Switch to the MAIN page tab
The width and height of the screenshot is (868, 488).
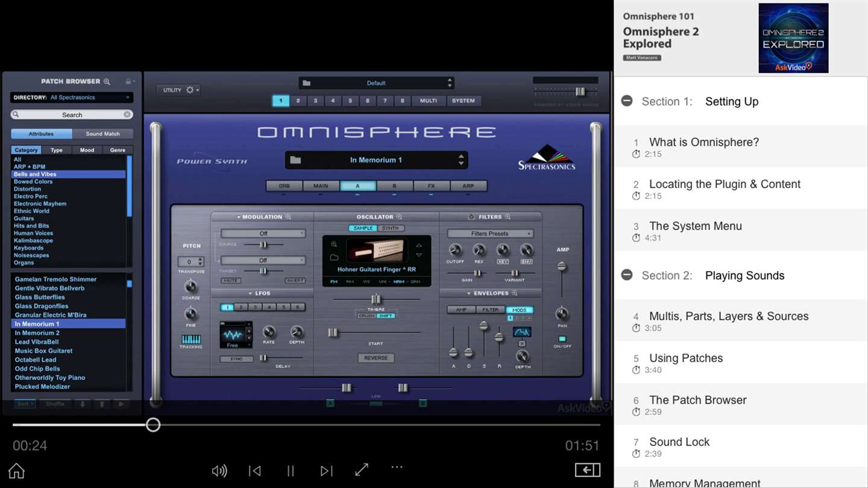[x=321, y=186]
